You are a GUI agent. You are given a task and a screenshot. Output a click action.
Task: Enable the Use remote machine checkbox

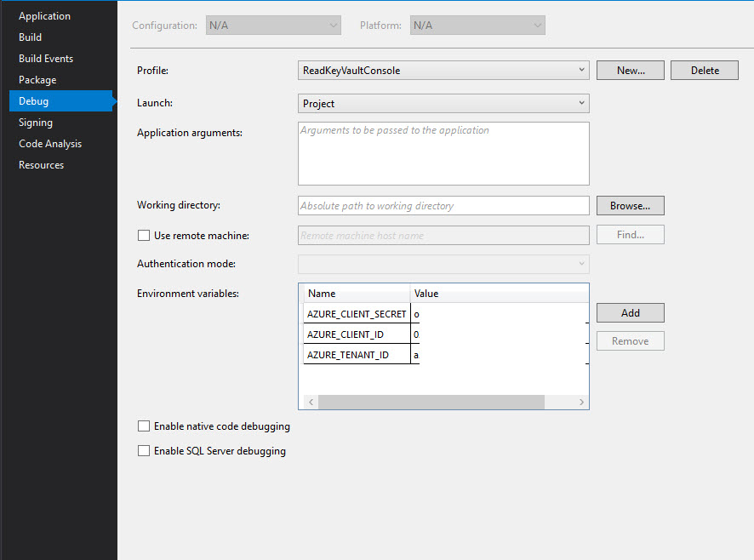[144, 236]
